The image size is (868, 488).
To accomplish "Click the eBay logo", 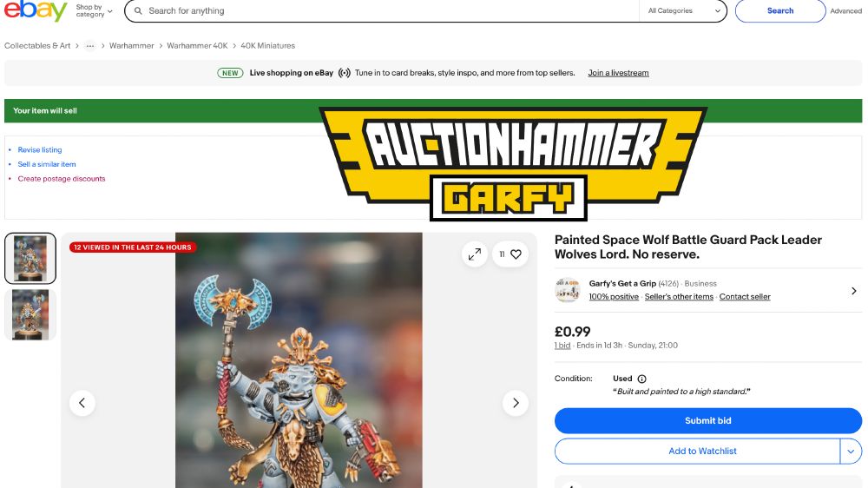I will click(36, 10).
